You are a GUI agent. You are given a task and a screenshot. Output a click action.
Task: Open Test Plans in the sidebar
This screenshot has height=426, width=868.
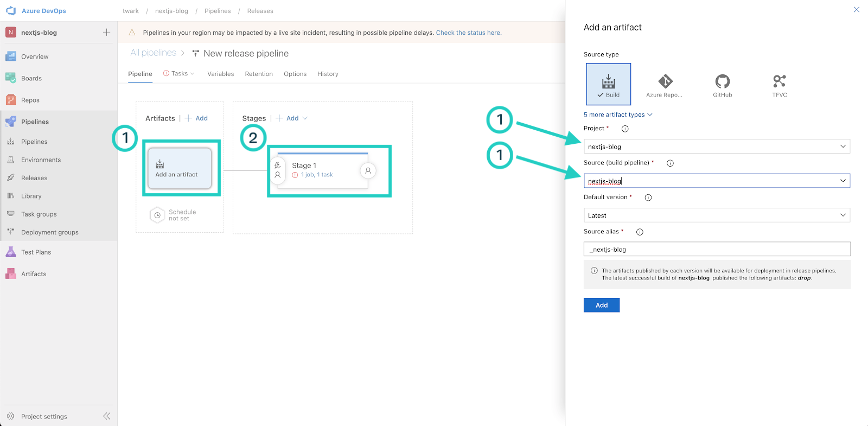click(x=36, y=252)
